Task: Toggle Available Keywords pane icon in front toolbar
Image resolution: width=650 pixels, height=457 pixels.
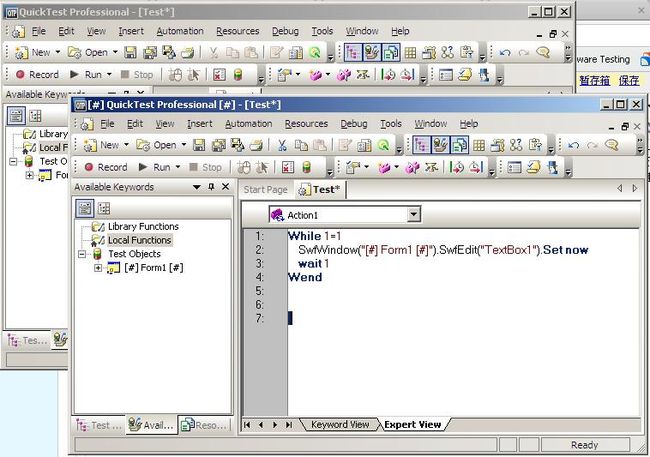Action: [x=440, y=145]
